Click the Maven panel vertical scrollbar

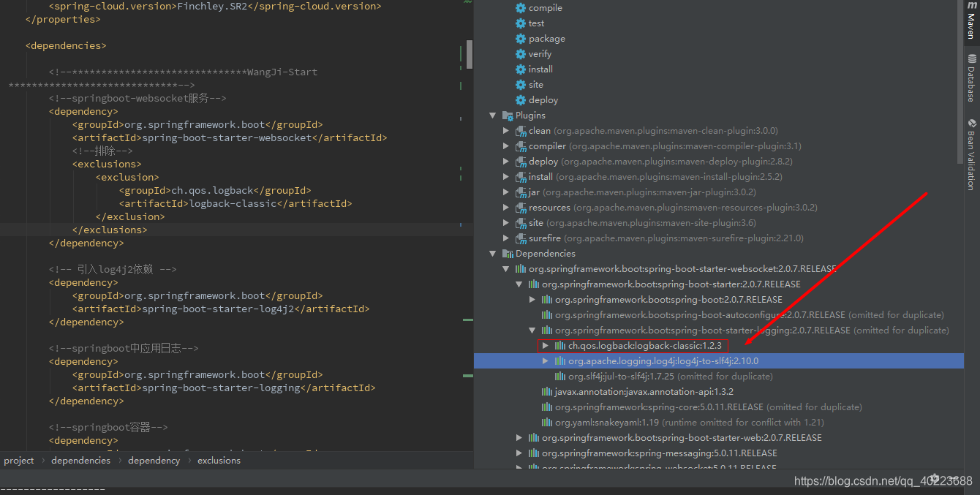coord(960,82)
